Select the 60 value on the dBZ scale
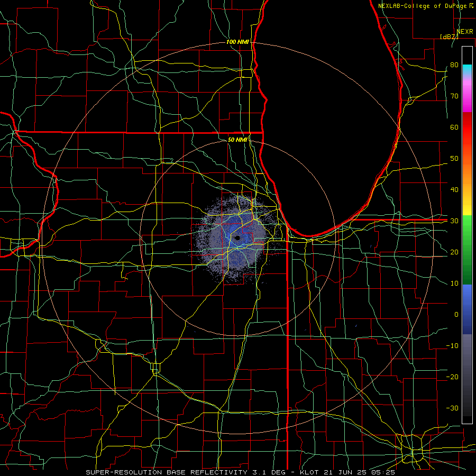476x476 pixels. tap(454, 127)
